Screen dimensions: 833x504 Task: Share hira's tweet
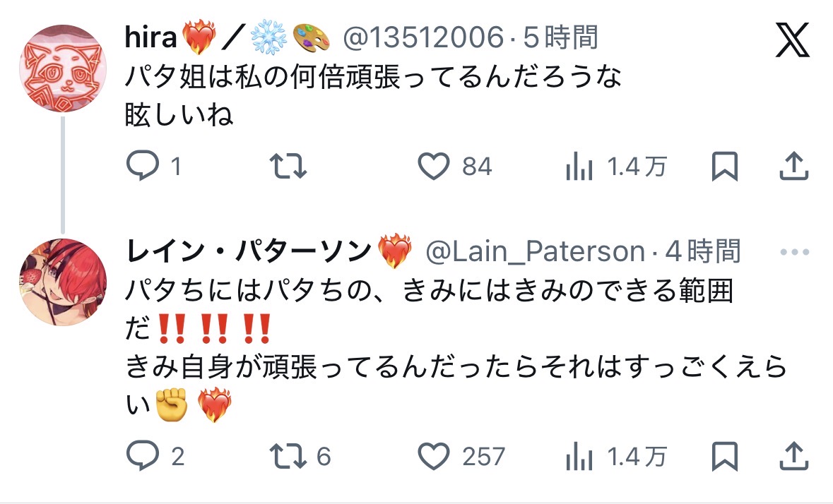[793, 166]
